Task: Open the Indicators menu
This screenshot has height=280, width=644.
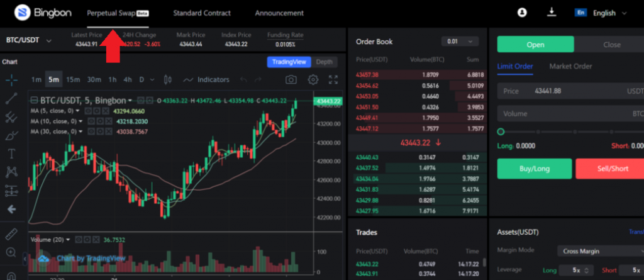Action: 206,79
